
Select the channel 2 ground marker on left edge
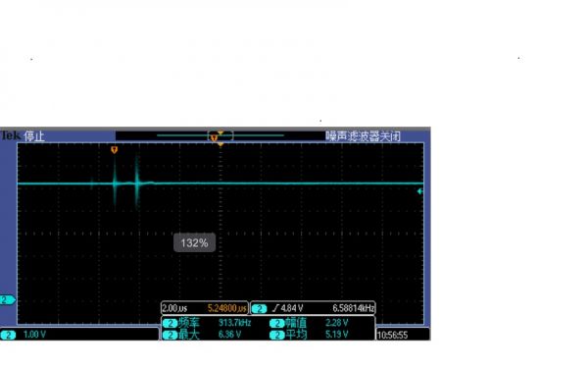pyautogui.click(x=8, y=299)
